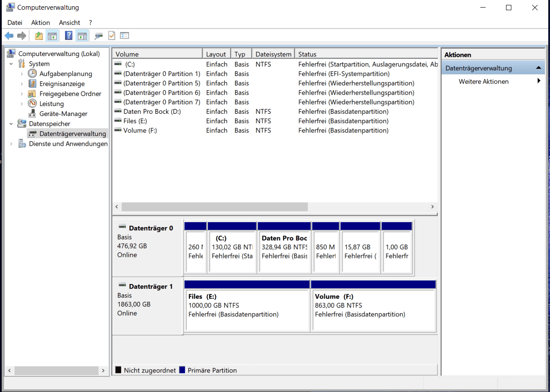
Task: Open the Ansicht menu
Action: point(69,23)
